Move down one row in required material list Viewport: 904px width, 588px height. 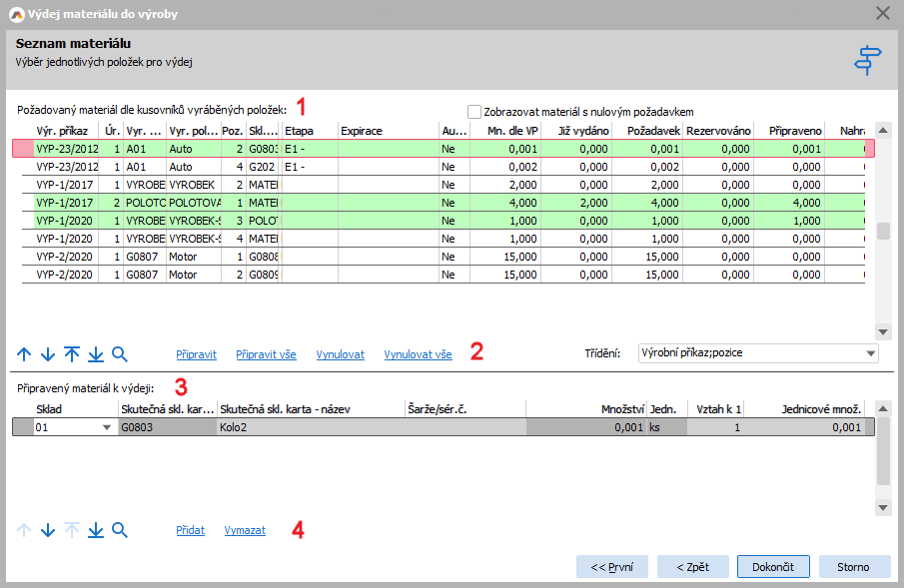tap(48, 354)
